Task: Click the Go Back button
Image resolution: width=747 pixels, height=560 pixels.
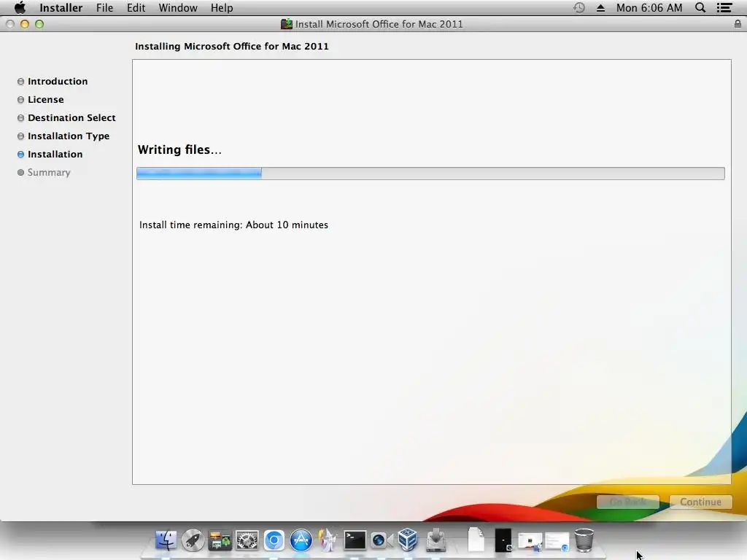Action: click(628, 502)
